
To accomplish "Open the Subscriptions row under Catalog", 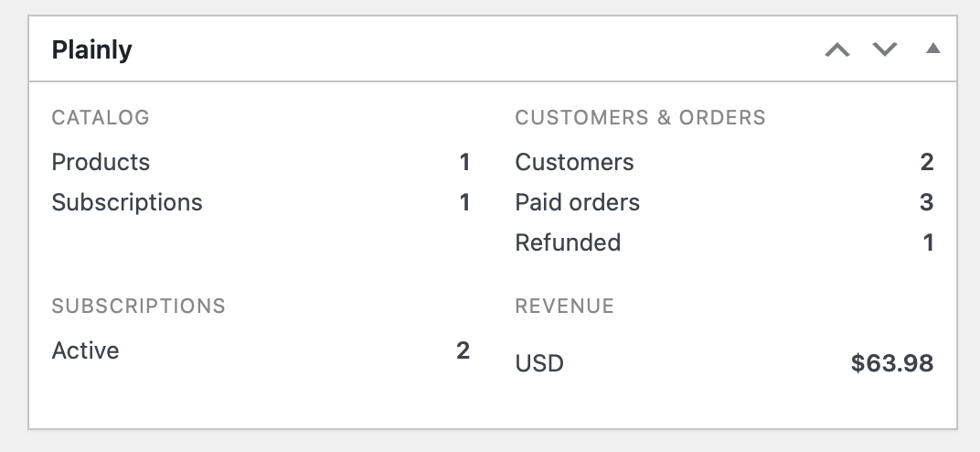I will point(127,202).
